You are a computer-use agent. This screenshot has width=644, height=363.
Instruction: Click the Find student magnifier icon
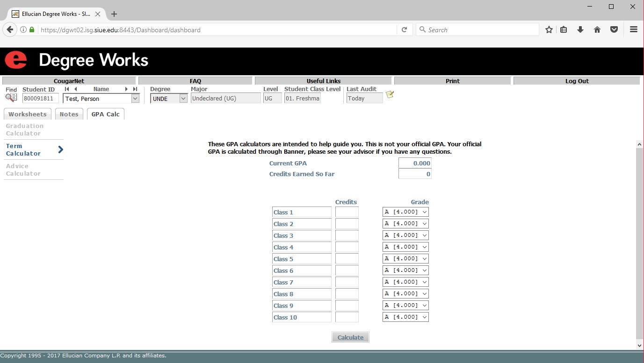[x=11, y=98]
